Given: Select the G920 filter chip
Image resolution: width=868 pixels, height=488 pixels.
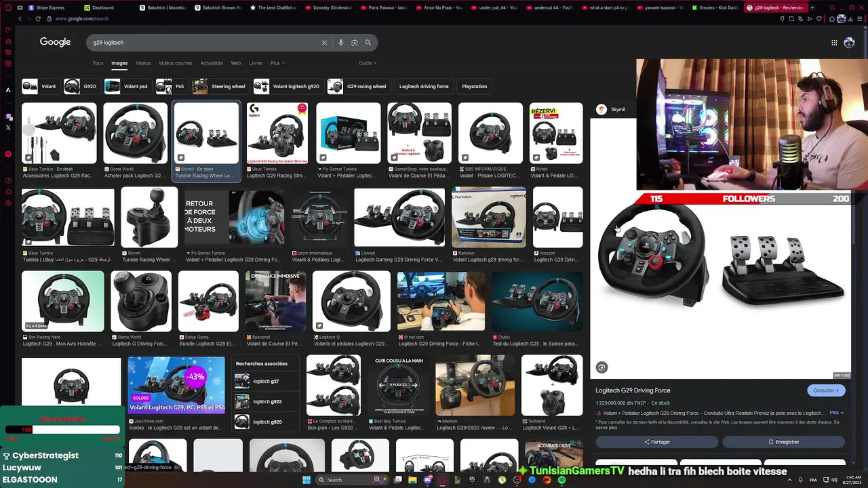Looking at the screenshot, I should tap(81, 86).
